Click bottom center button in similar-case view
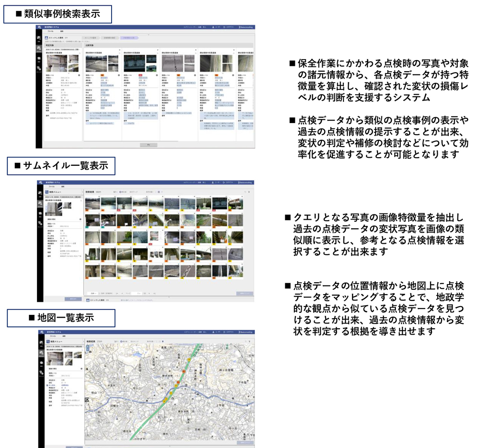 (148, 144)
